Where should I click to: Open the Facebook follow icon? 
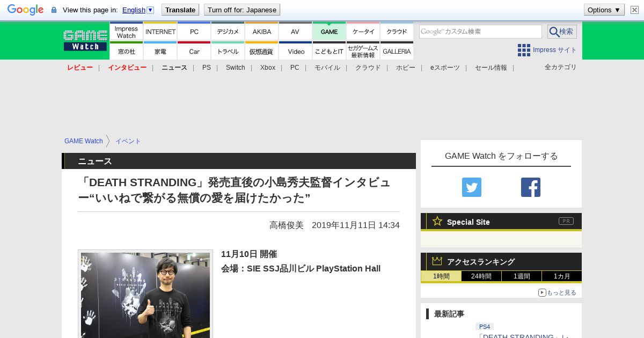click(x=531, y=187)
